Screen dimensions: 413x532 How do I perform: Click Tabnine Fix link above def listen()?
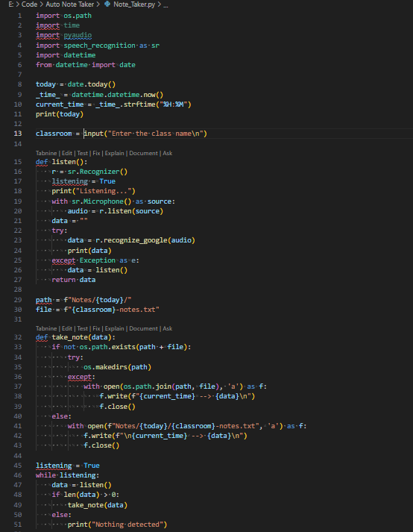tap(96, 153)
